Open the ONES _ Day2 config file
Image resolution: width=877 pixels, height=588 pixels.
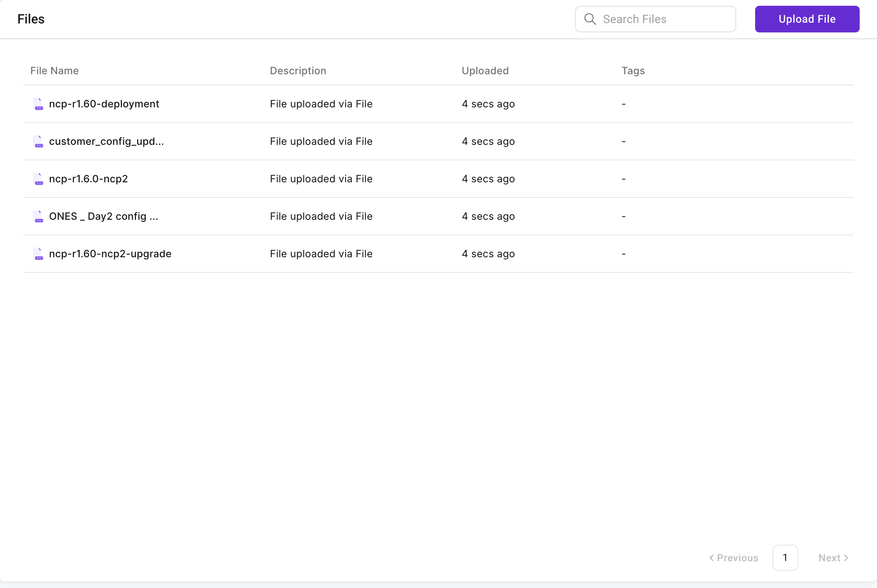[x=103, y=217]
